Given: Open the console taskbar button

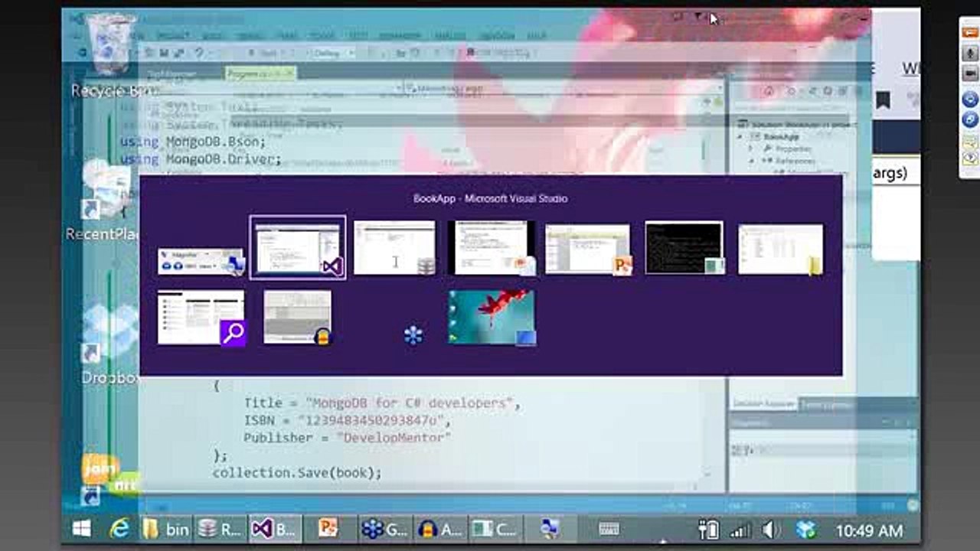Looking at the screenshot, I should click(x=495, y=529).
